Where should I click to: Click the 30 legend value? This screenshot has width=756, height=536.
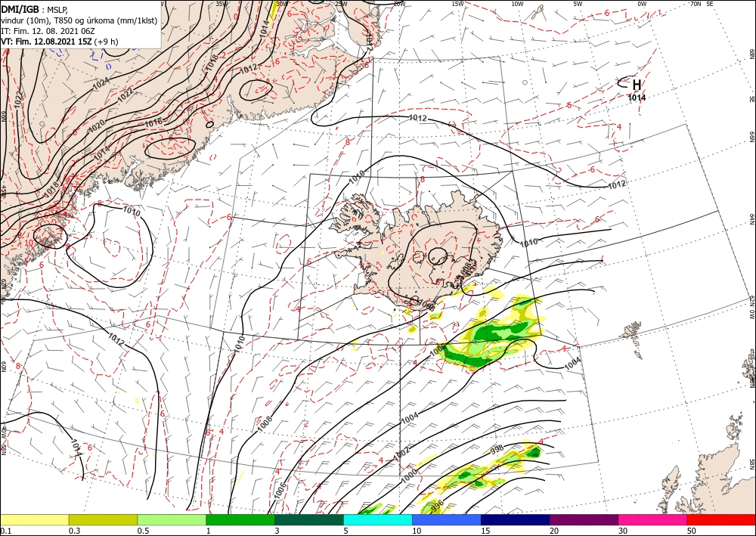[x=623, y=531]
